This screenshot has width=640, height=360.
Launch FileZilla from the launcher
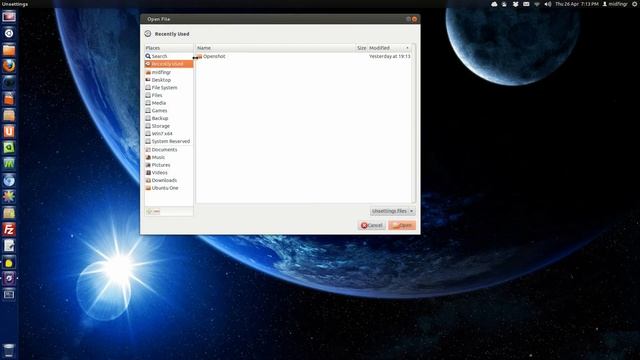[x=9, y=229]
